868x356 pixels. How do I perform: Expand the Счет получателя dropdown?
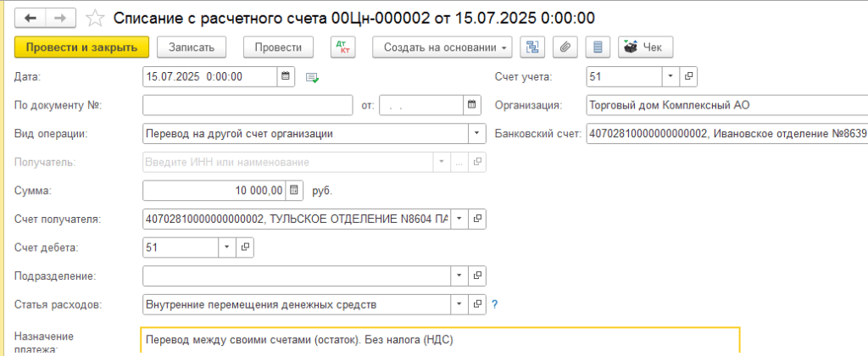click(x=459, y=219)
